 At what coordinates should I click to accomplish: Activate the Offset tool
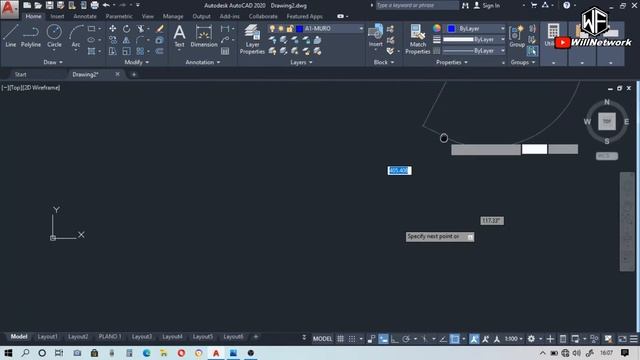pos(160,51)
